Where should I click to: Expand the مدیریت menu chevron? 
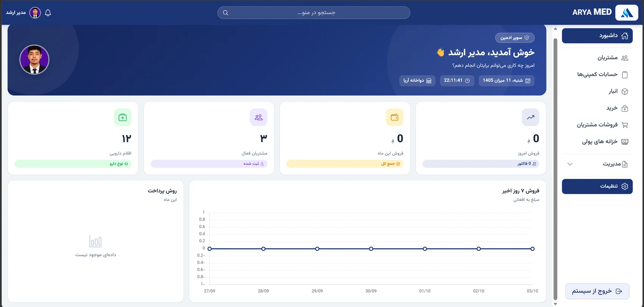point(570,164)
